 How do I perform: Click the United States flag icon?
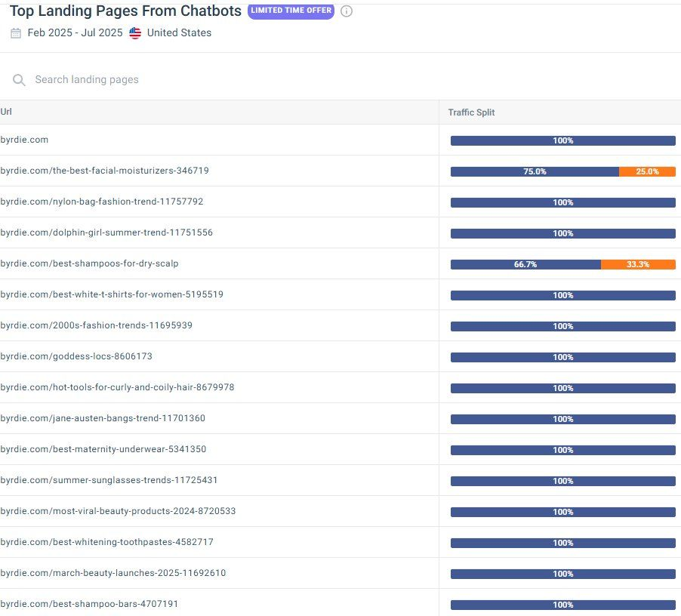pos(135,33)
